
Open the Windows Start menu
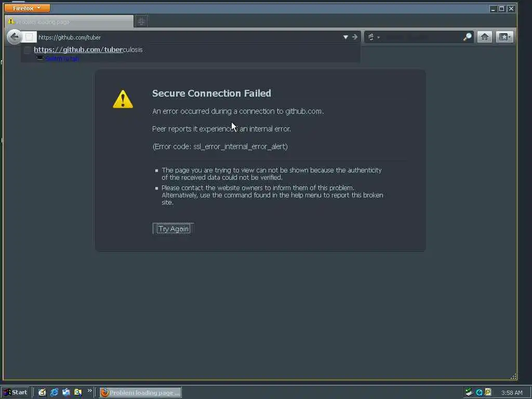16,392
